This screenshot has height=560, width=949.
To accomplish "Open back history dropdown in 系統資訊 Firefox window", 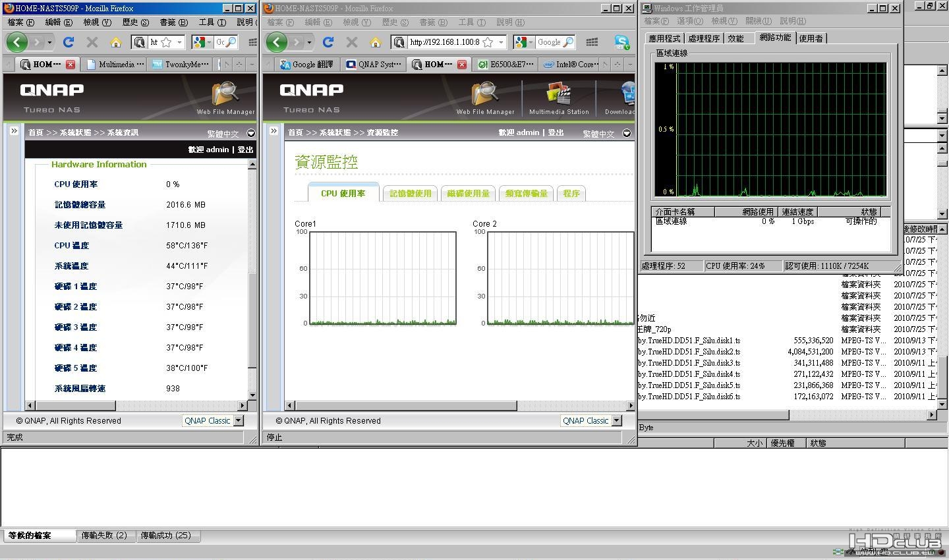I will click(49, 42).
